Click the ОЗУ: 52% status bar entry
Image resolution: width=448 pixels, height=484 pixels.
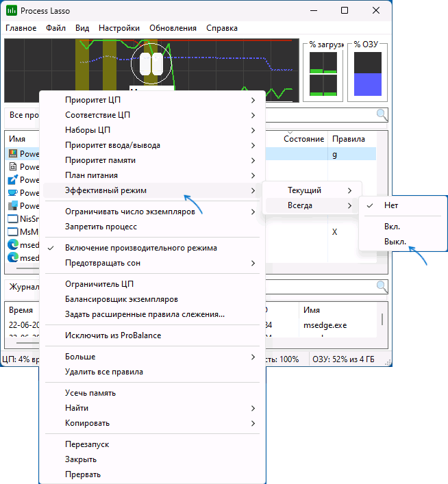coord(343,359)
